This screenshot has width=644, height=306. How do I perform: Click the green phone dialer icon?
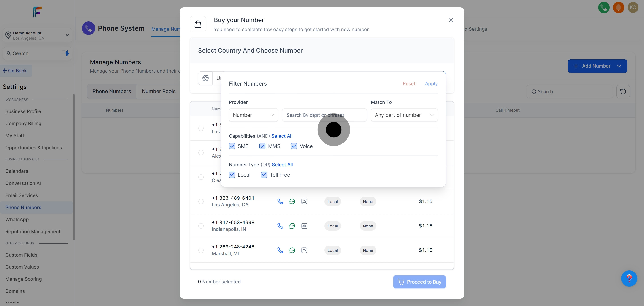tap(604, 8)
